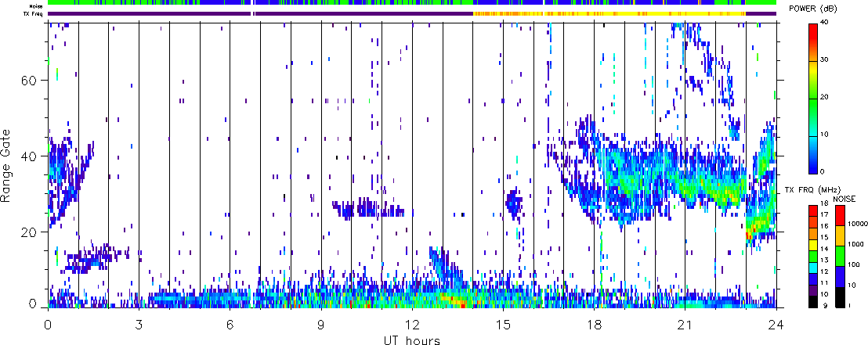Click the 30 label on the POWER color bar
This screenshot has width=868, height=345.
point(824,59)
